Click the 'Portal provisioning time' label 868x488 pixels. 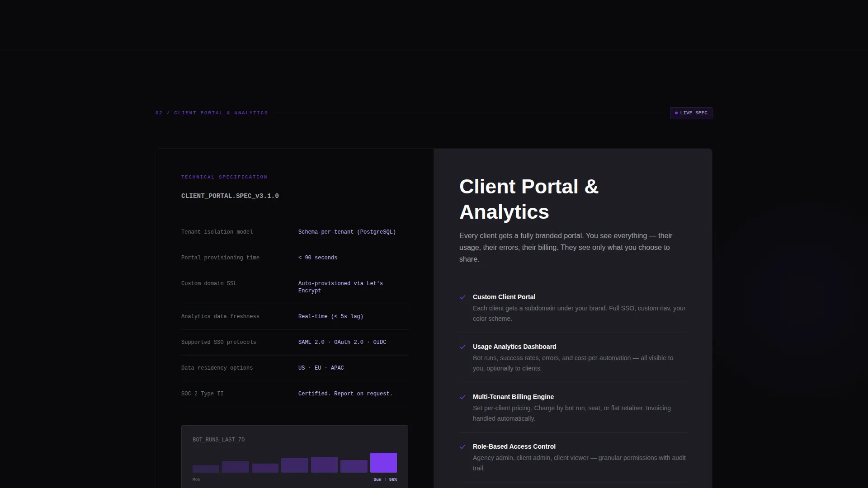(x=220, y=258)
